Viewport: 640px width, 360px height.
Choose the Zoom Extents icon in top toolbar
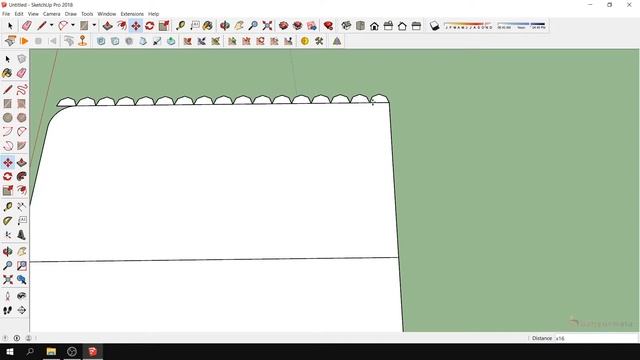coord(267,26)
